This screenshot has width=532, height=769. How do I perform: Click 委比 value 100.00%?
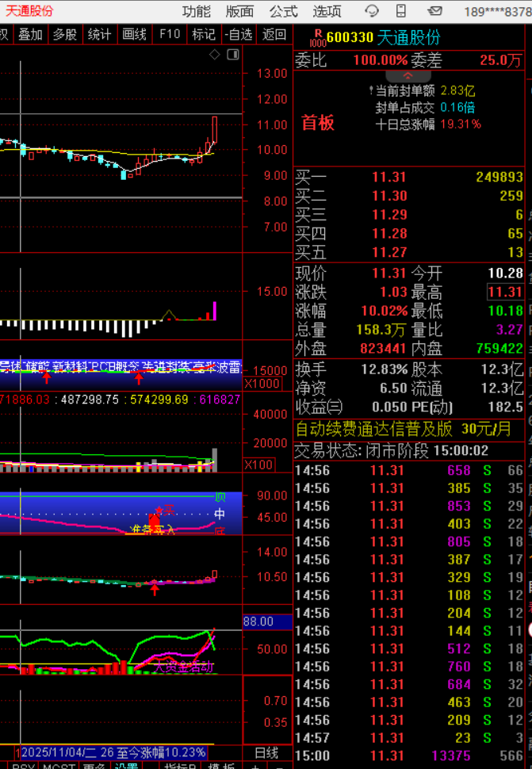[381, 60]
